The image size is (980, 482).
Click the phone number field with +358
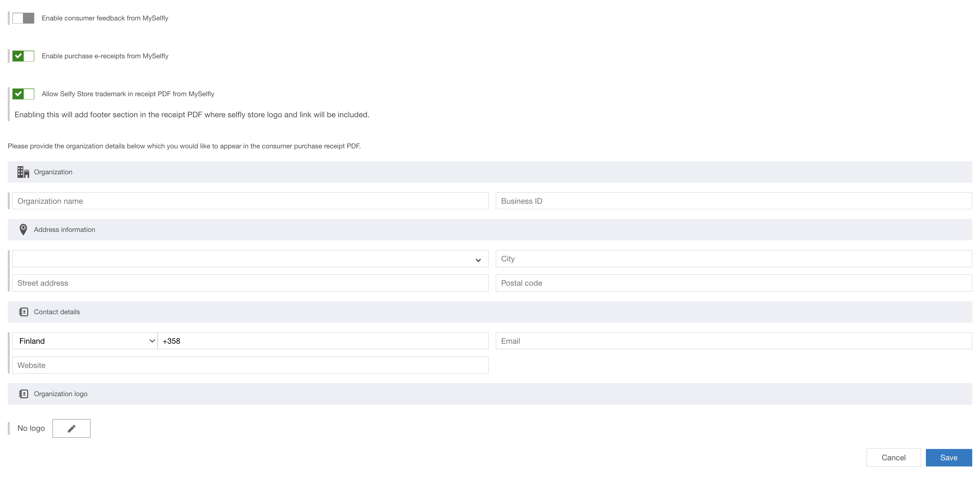click(322, 341)
